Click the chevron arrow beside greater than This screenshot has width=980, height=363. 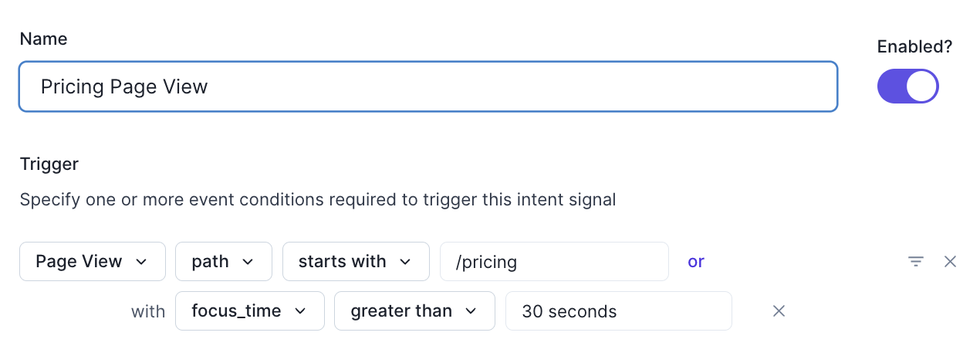471,311
